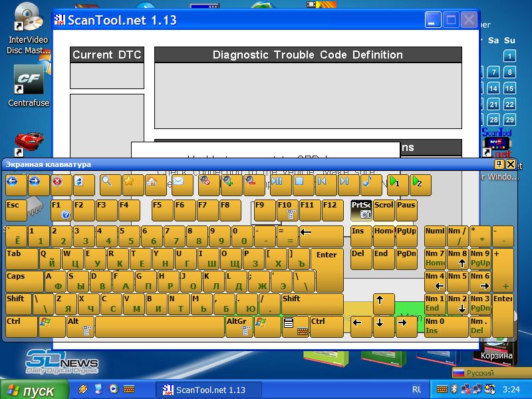Click the play/pause media key

point(281,185)
